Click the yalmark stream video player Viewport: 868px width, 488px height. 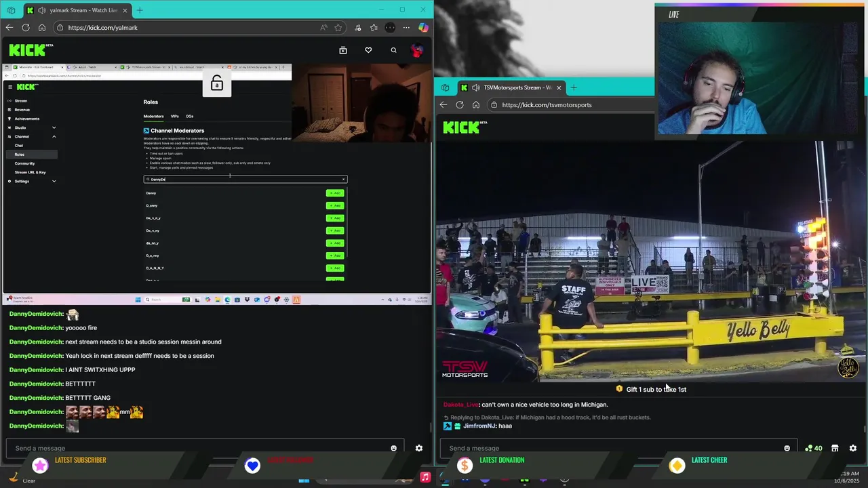(x=216, y=184)
